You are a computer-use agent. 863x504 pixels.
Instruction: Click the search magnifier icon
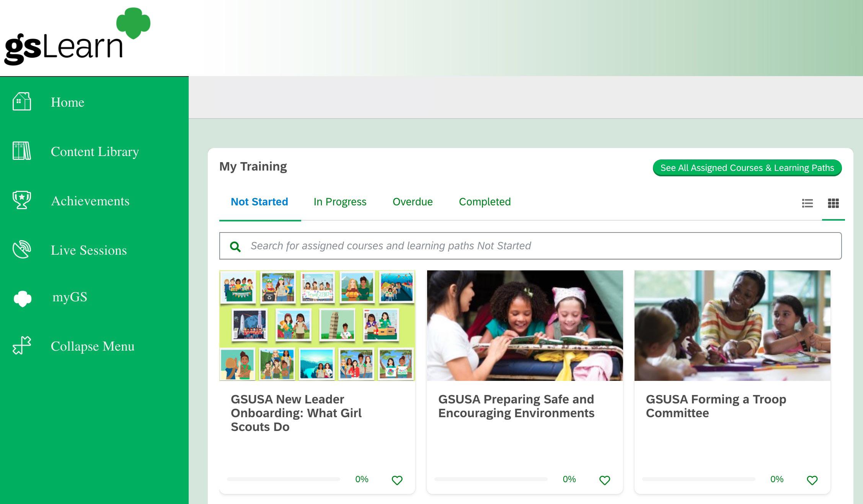(x=235, y=247)
